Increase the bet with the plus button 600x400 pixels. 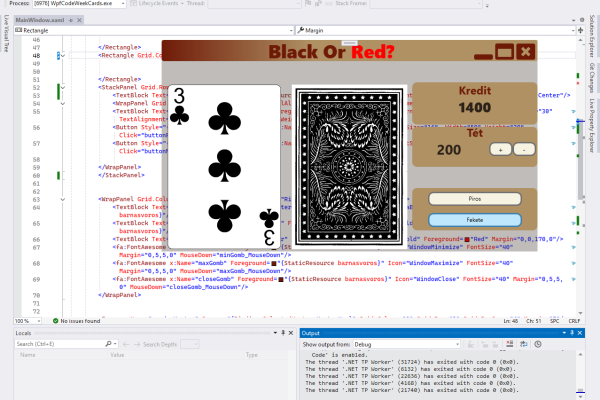pyautogui.click(x=500, y=149)
